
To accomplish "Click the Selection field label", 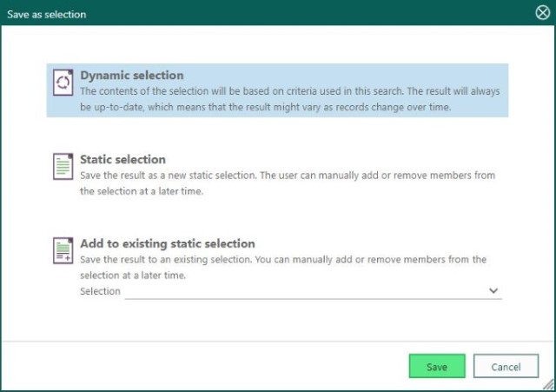I will (100, 291).
